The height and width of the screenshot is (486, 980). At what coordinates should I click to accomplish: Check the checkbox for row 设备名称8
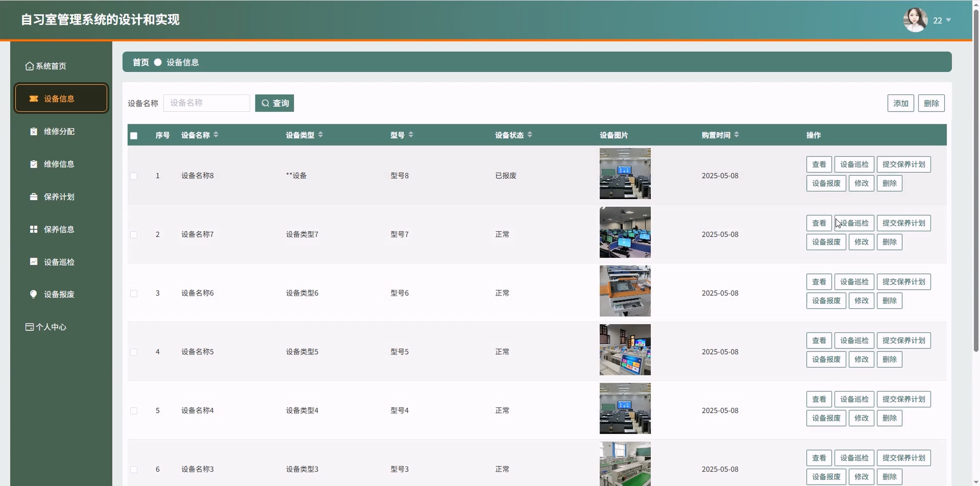point(134,176)
